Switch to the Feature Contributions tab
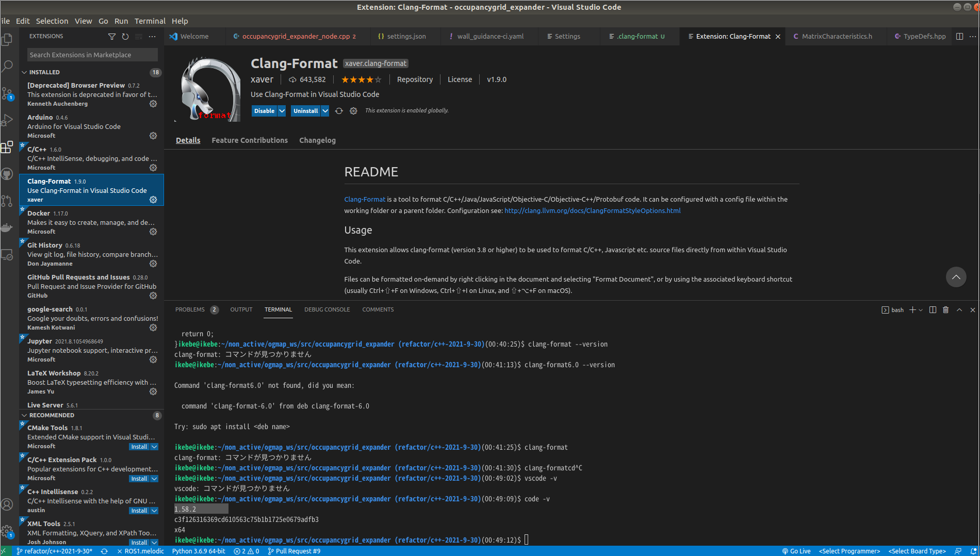The height and width of the screenshot is (556, 980). (250, 140)
